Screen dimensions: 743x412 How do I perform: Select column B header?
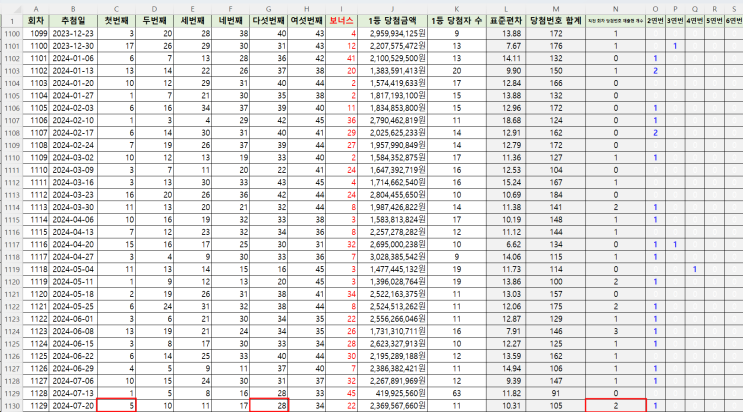pos(73,9)
